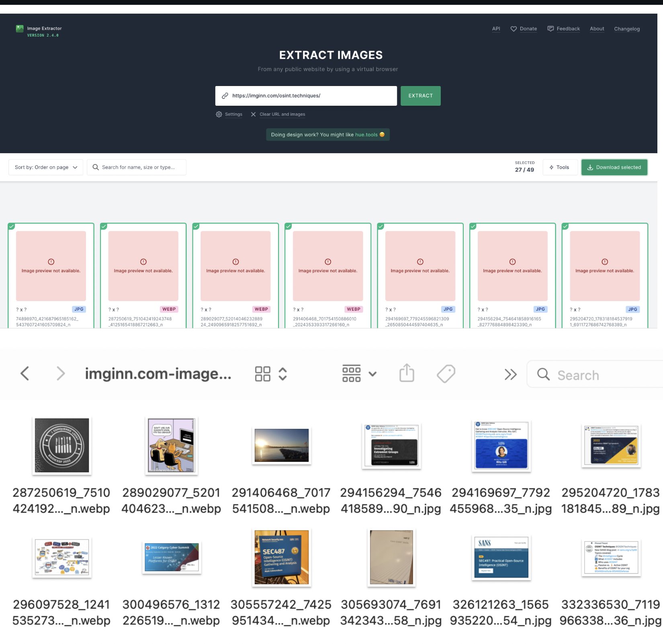
Task: Follow the hue.tools link
Action: click(367, 135)
